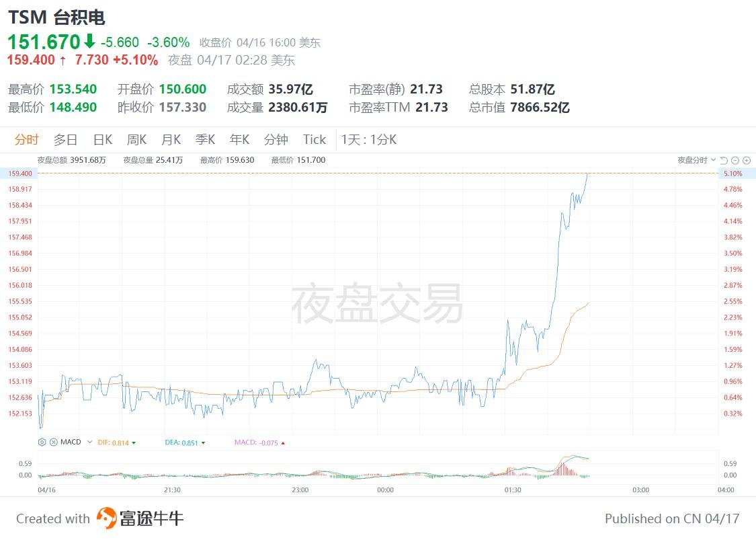The width and height of the screenshot is (756, 540).
Task: Expand the MACD indicator dropdown
Action: pos(89,442)
